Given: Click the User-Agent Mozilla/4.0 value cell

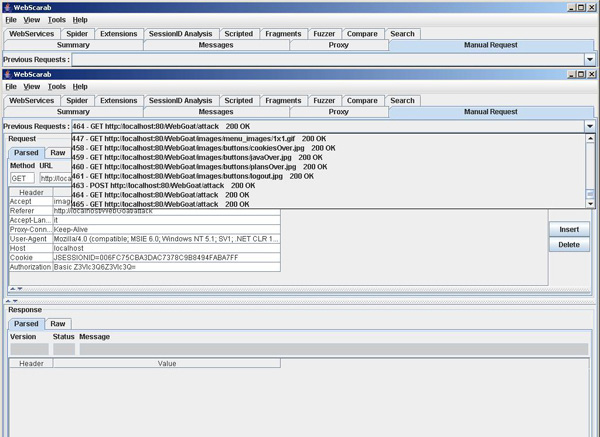Looking at the screenshot, I should coord(166,239).
